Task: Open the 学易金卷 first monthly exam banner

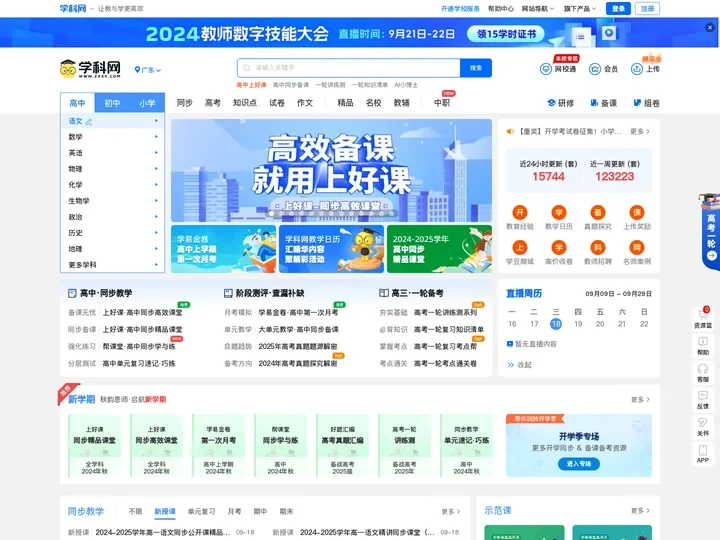Action: tap(223, 249)
